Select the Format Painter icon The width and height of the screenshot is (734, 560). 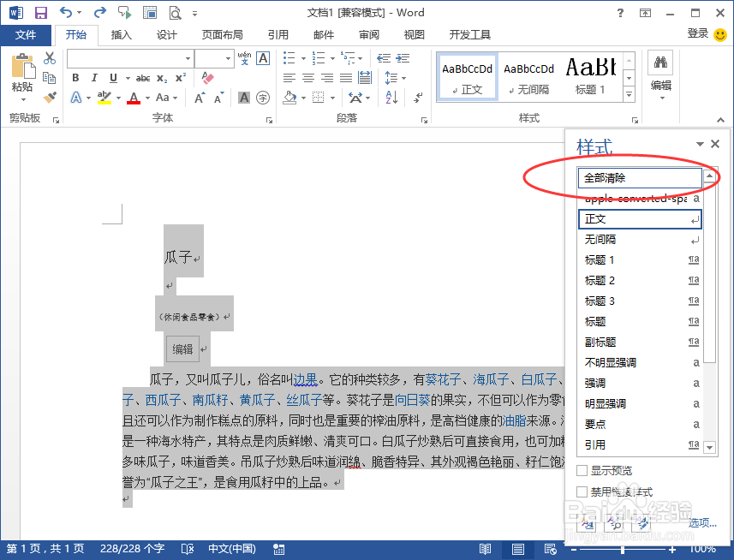tap(49, 98)
